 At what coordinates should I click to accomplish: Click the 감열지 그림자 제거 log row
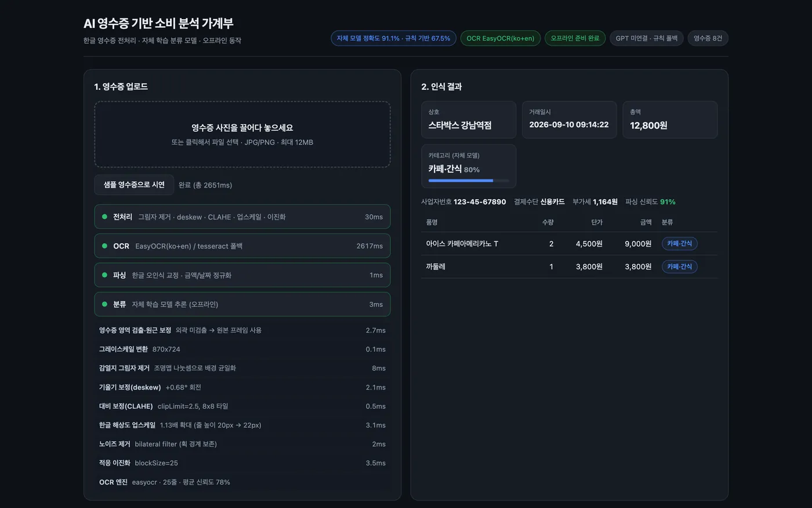pyautogui.click(x=242, y=368)
